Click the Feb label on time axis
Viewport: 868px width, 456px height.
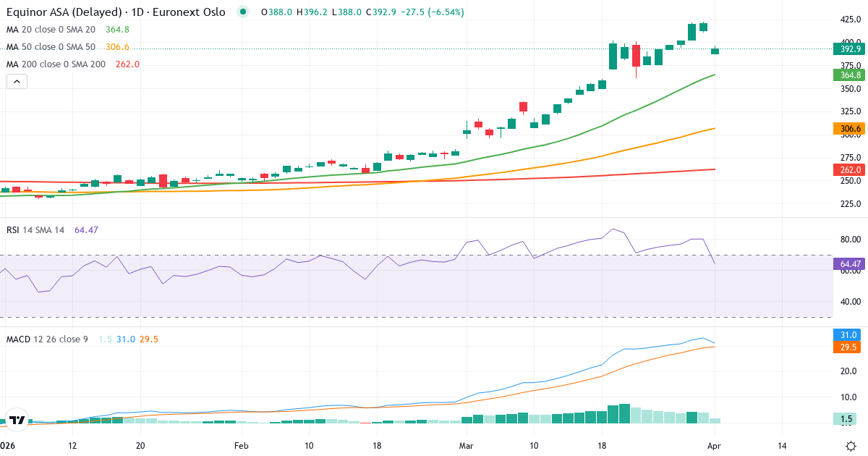[x=242, y=446]
